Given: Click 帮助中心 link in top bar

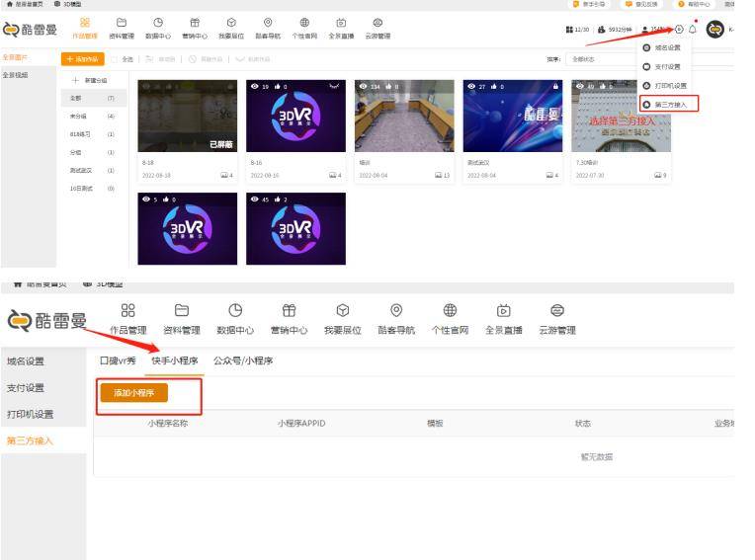Looking at the screenshot, I should (694, 4).
